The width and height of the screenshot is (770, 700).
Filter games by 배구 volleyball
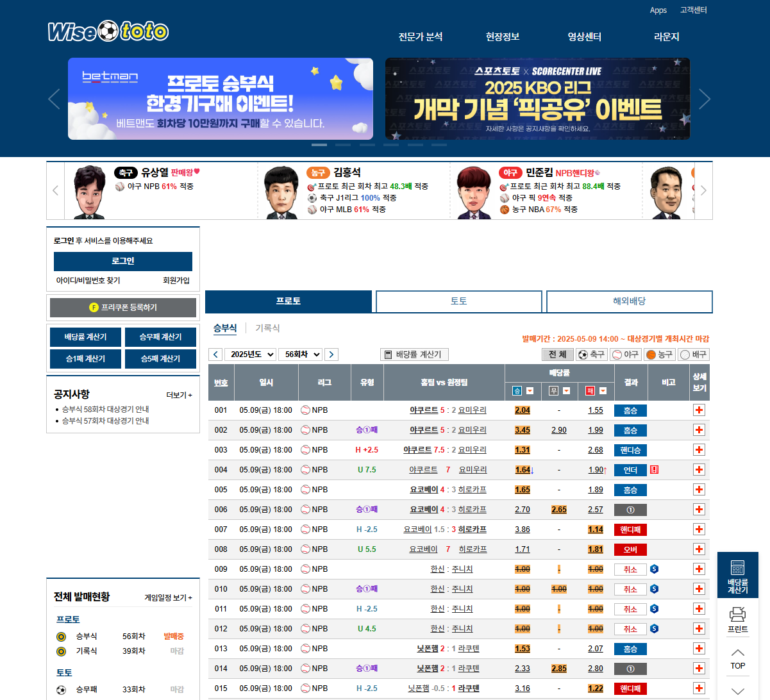[x=693, y=354]
